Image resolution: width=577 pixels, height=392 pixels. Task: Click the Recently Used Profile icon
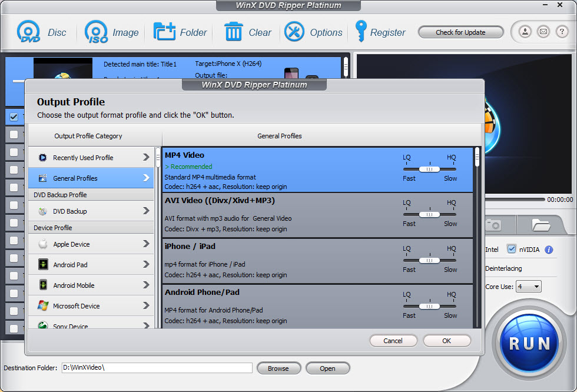click(42, 158)
